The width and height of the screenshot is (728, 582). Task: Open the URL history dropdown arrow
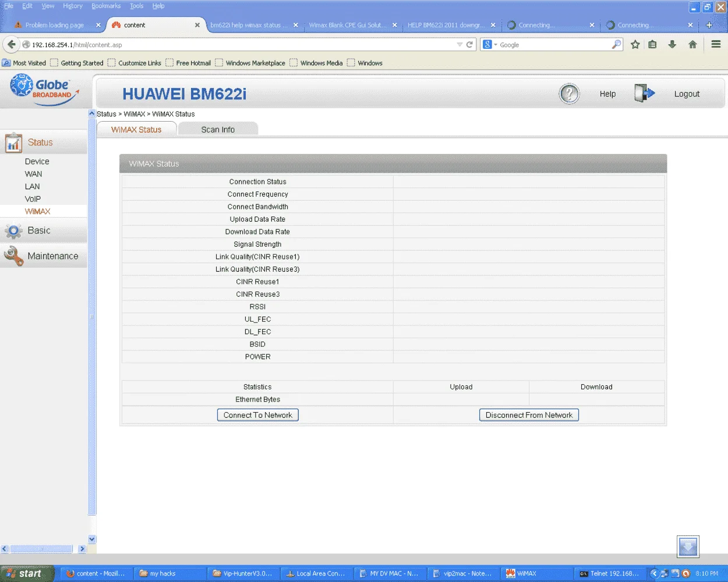[460, 44]
